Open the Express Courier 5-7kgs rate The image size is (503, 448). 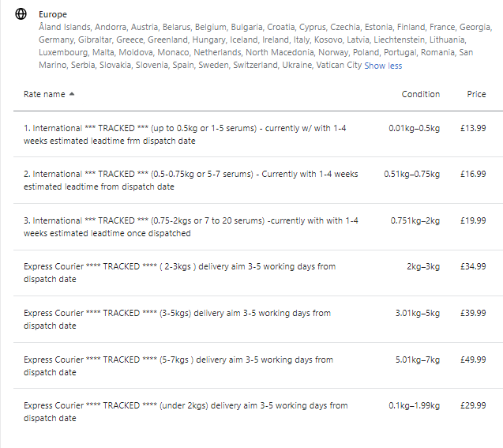pyautogui.click(x=178, y=366)
